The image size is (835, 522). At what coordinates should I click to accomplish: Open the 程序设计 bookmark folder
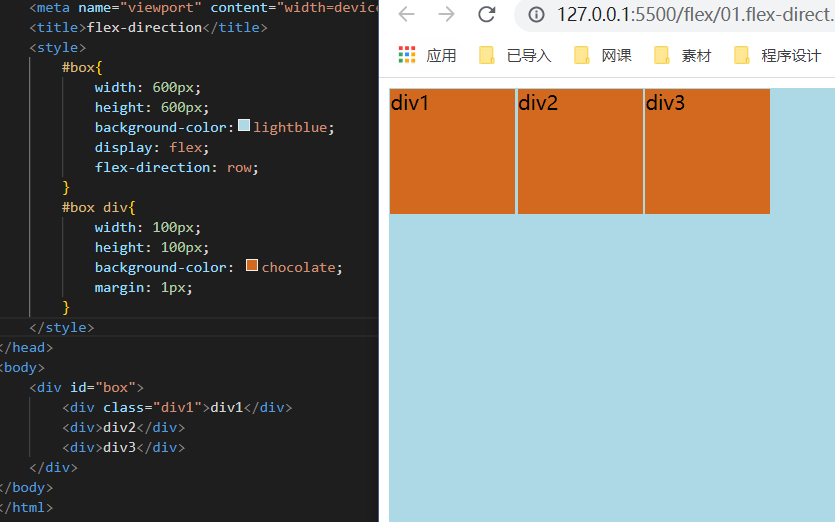click(778, 55)
